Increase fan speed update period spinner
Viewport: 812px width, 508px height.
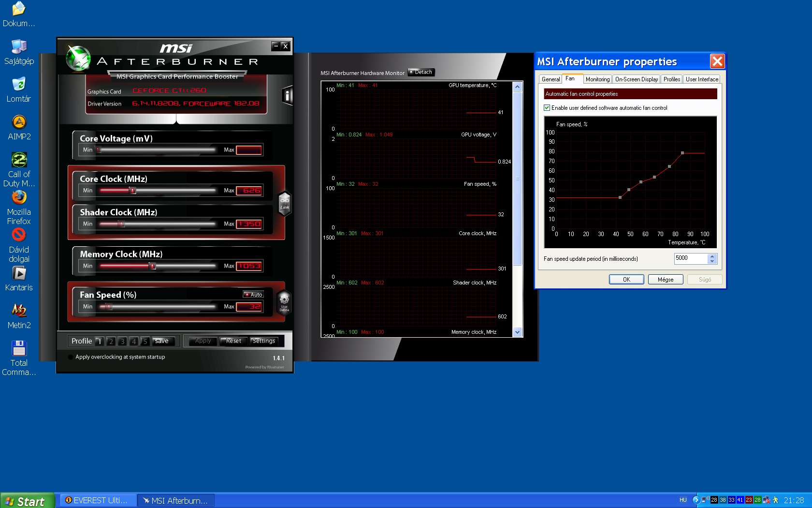point(712,256)
